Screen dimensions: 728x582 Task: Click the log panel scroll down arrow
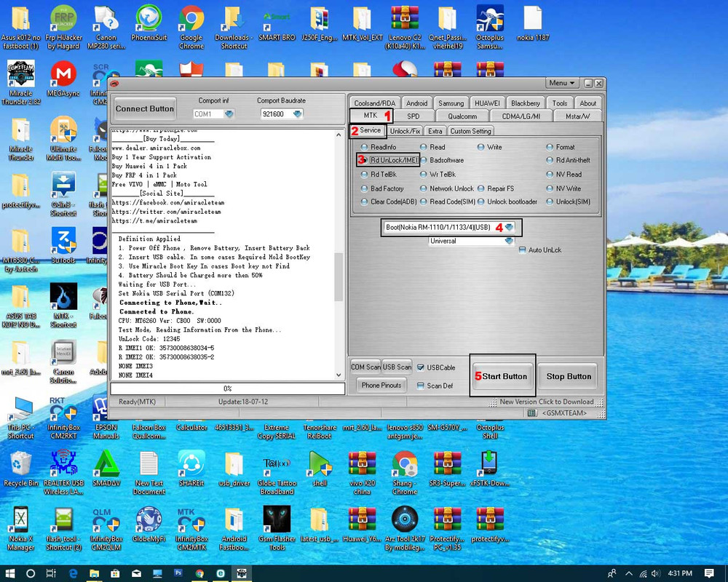[339, 375]
